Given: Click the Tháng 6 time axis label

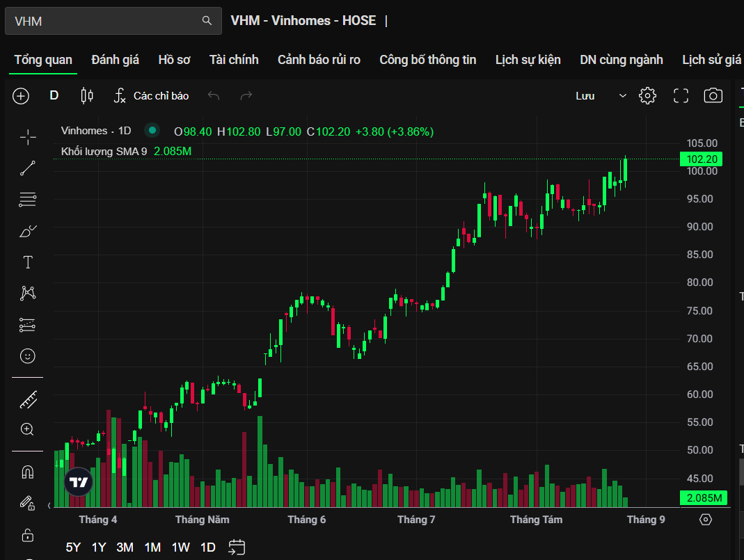Looking at the screenshot, I should (306, 520).
